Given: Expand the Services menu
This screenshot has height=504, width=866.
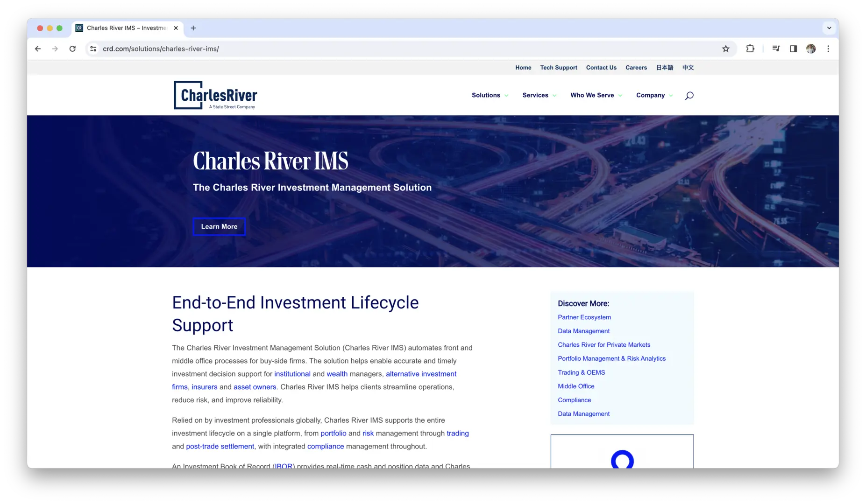Looking at the screenshot, I should click(x=539, y=95).
